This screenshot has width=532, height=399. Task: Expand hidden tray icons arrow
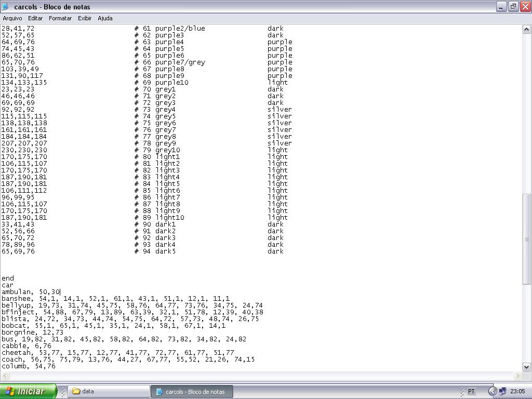[493, 391]
